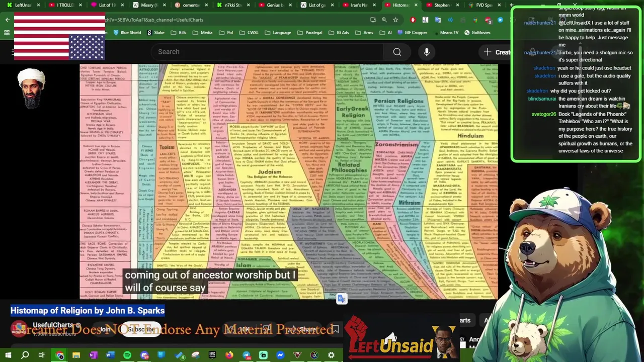The width and height of the screenshot is (644, 362).
Task: Click the Histomap of Religion video title
Action: point(88,311)
